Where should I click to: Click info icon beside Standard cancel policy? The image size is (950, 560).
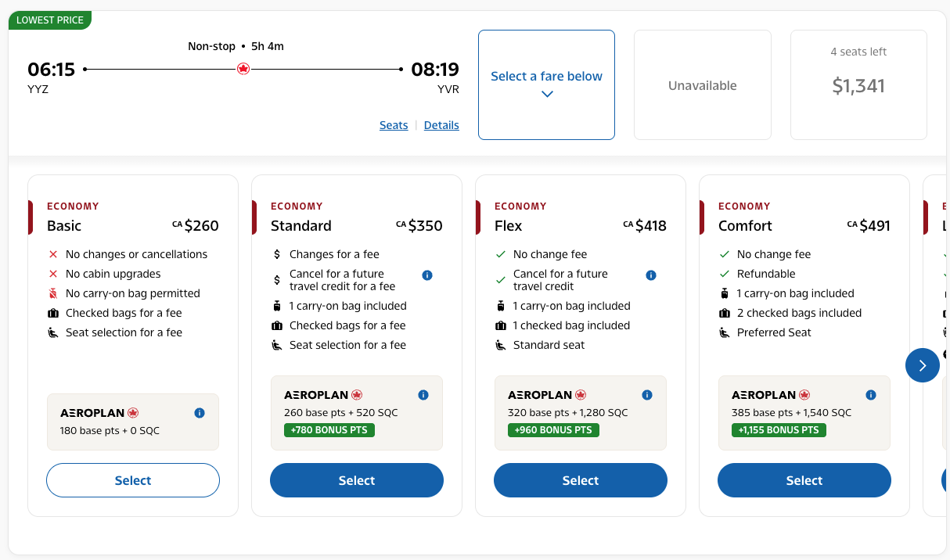pos(427,275)
